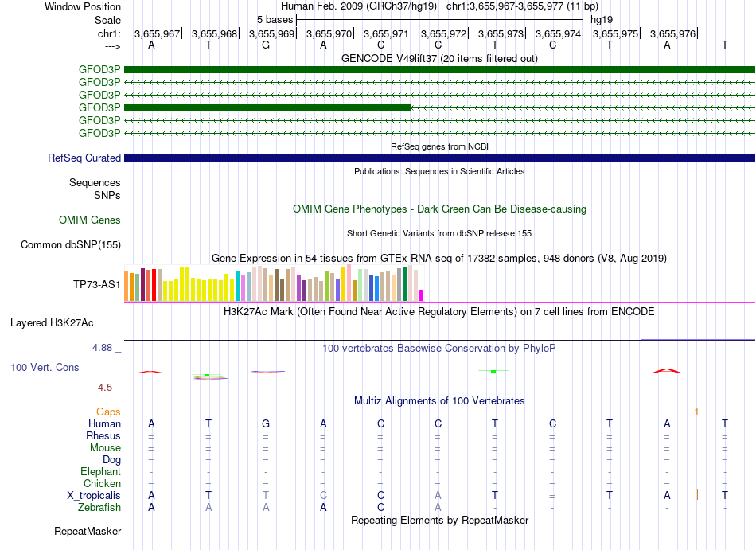This screenshot has height=550, width=756.
Task: Click the 100 Vert. Cons label
Action: pos(45,367)
